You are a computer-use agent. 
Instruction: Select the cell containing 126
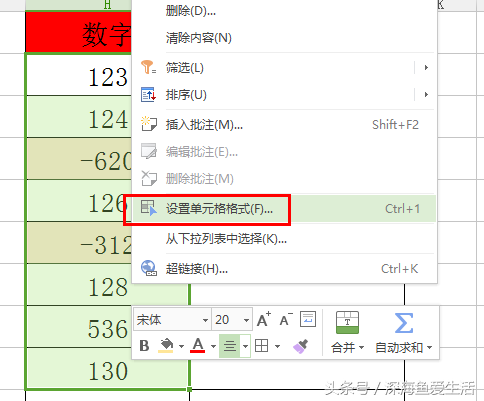79,201
